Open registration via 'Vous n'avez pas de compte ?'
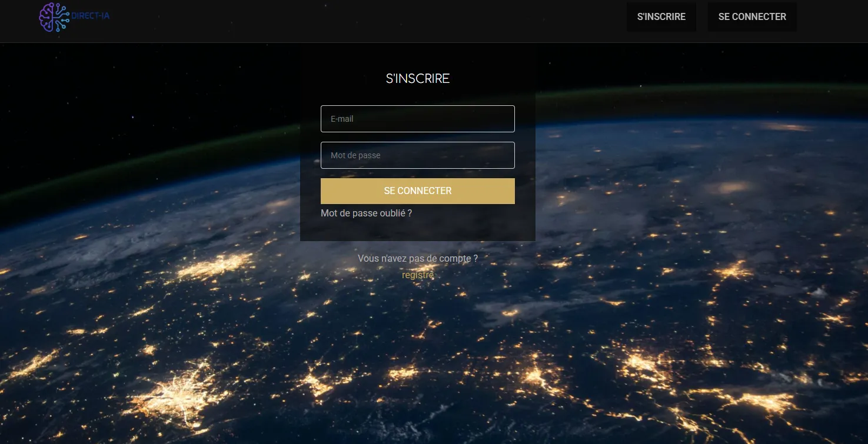Image resolution: width=868 pixels, height=444 pixels. 417,258
